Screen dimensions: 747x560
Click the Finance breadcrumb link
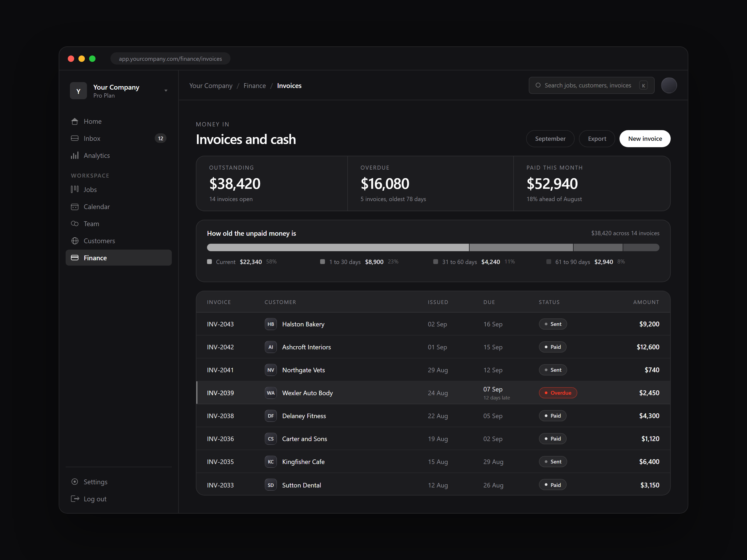click(255, 86)
